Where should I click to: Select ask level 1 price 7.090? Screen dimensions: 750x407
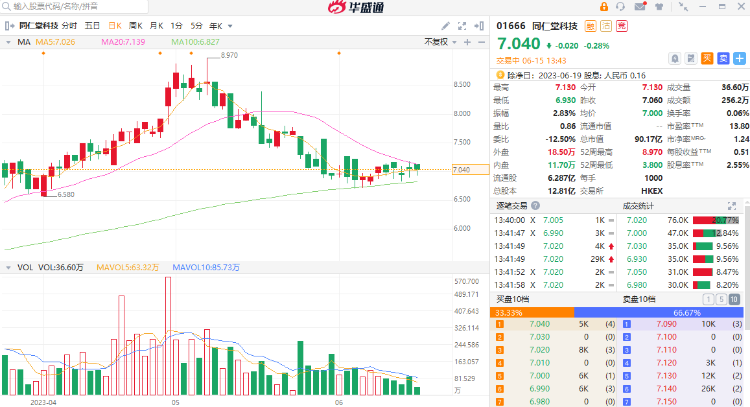[666, 324]
